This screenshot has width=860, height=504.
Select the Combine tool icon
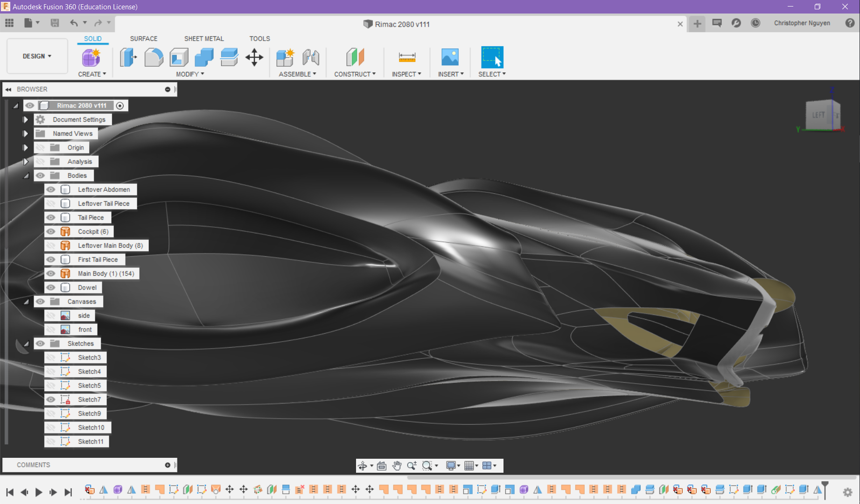pos(204,57)
